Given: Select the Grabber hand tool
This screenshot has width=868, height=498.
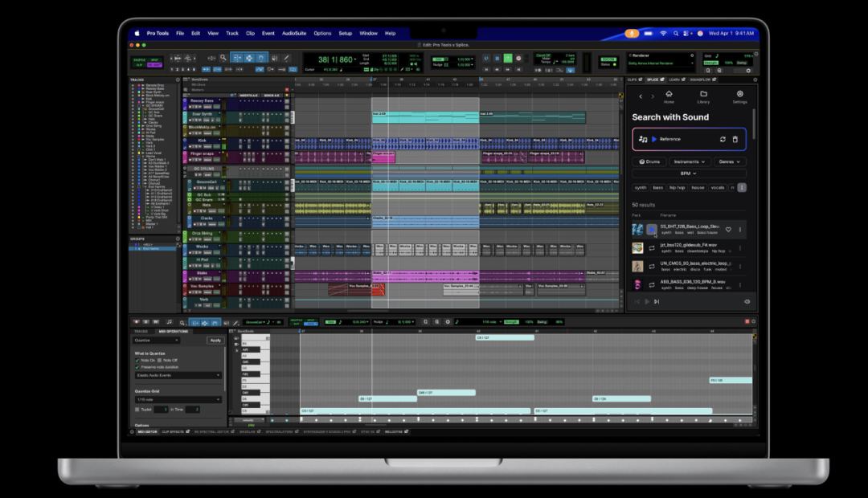Looking at the screenshot, I should click(x=261, y=58).
